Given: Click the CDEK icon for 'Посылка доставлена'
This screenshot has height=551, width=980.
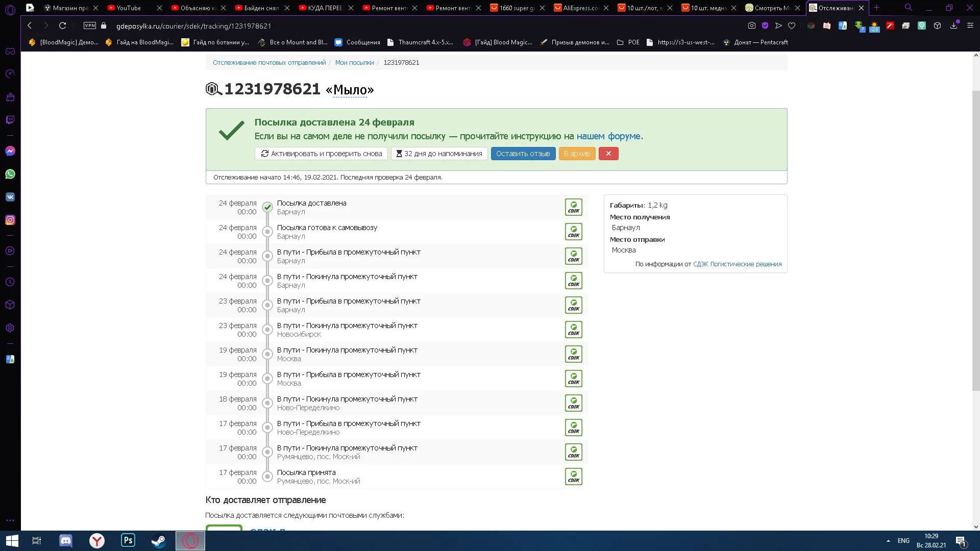Looking at the screenshot, I should point(573,207).
